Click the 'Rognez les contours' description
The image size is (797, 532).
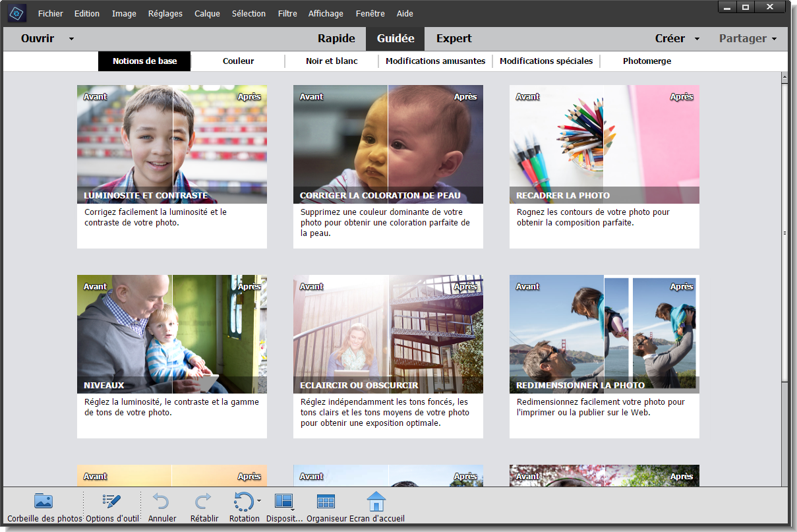click(593, 218)
